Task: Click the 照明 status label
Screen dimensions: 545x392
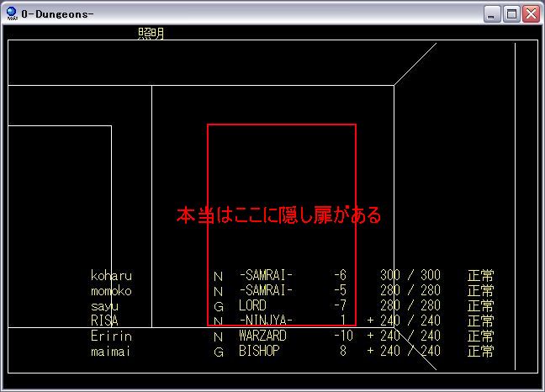Action: (151, 34)
